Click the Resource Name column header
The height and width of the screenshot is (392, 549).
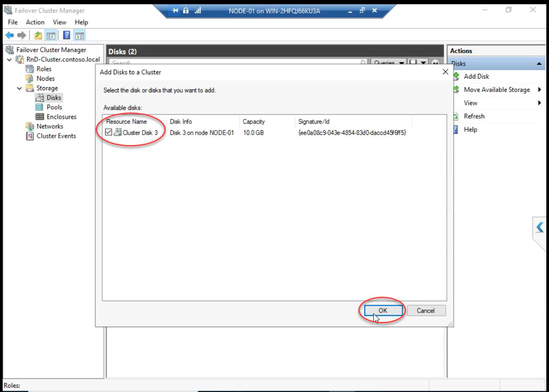[134, 122]
